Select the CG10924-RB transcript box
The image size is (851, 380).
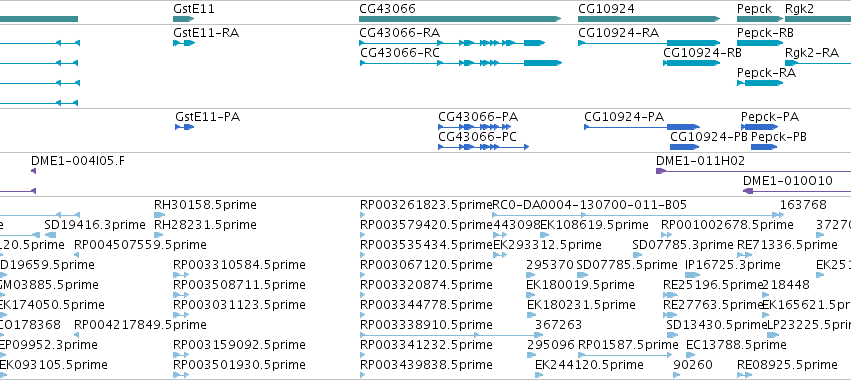[x=692, y=63]
